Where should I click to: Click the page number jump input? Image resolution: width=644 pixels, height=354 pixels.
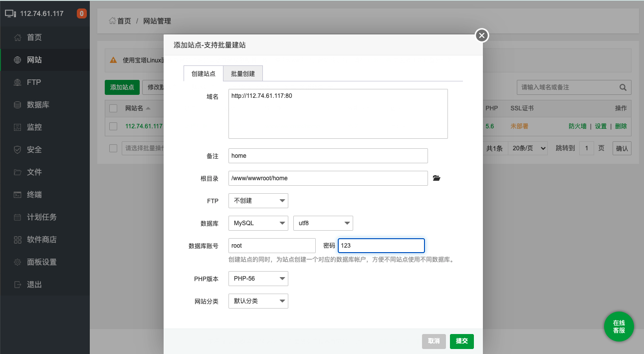click(x=587, y=148)
